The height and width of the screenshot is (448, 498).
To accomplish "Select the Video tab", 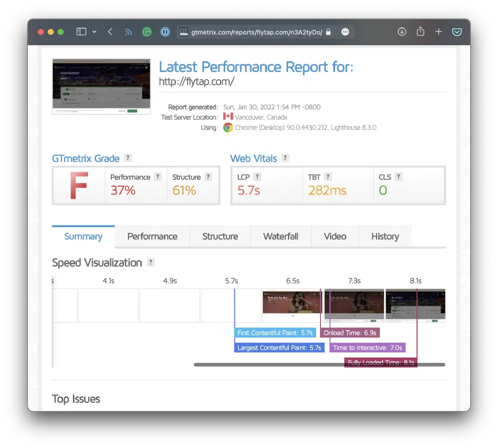I will click(335, 236).
